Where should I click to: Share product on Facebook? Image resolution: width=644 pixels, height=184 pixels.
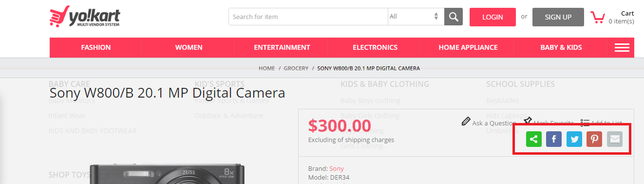click(554, 139)
